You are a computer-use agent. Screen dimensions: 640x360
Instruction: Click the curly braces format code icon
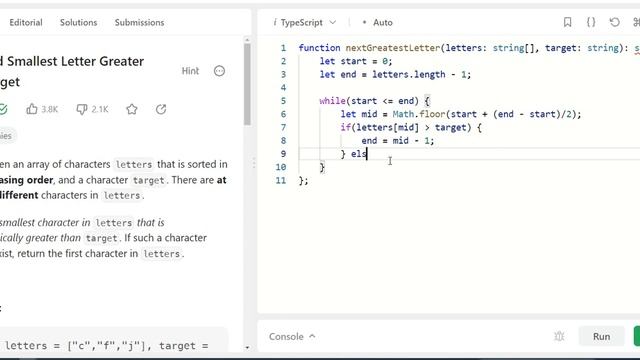[x=591, y=22]
